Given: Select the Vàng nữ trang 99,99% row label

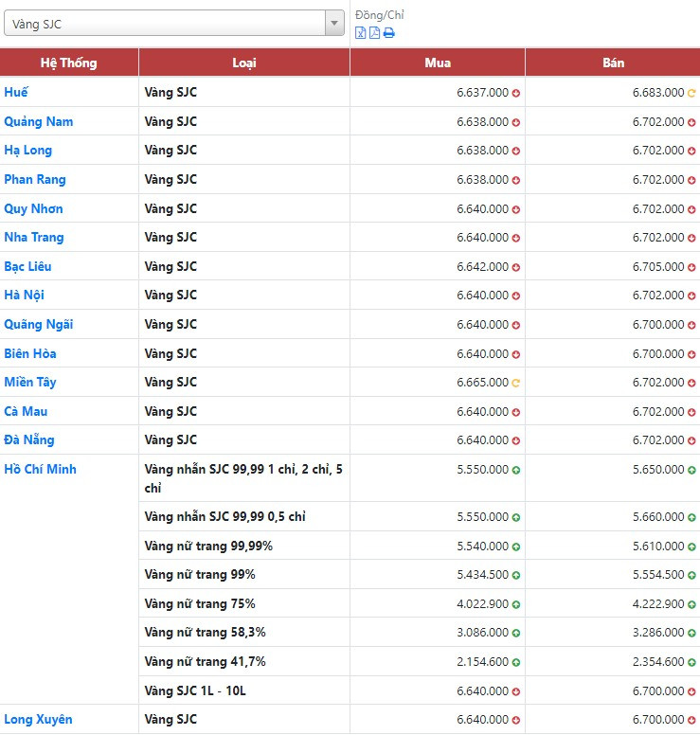Looking at the screenshot, I should 208,546.
